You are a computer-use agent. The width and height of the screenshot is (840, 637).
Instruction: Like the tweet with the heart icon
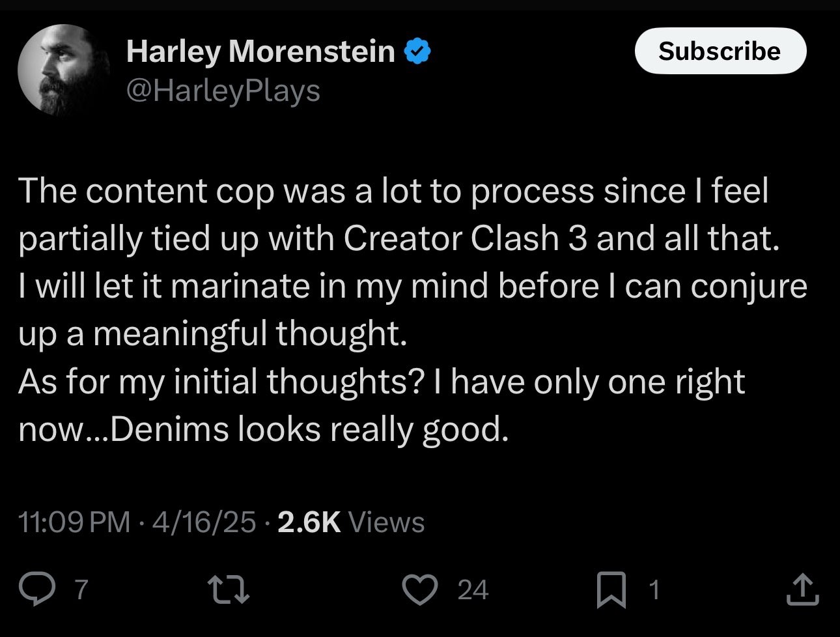[x=420, y=589]
